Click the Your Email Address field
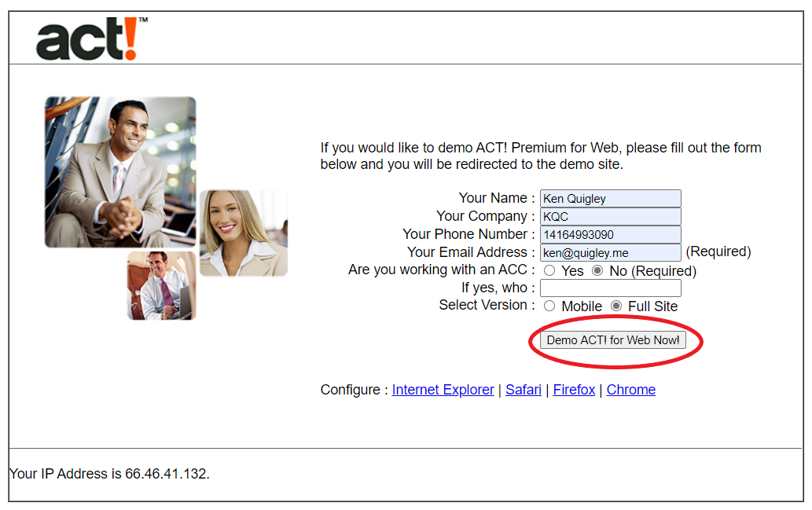The width and height of the screenshot is (812, 510). coord(610,253)
